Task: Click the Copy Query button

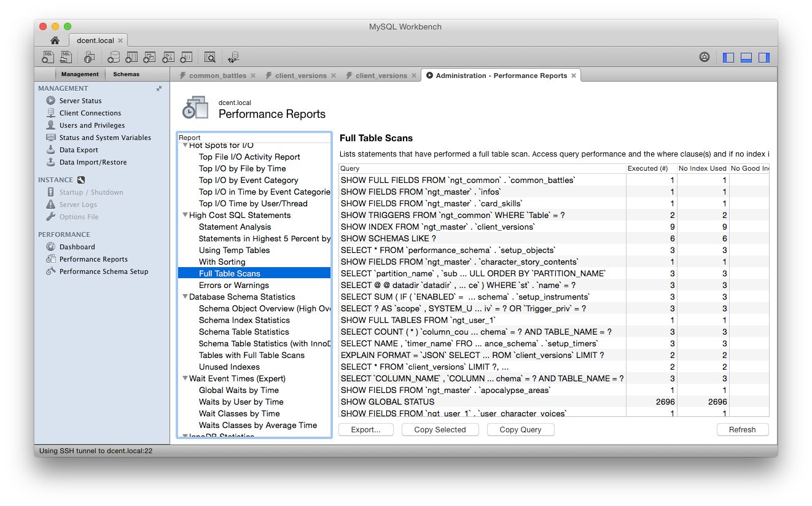Action: [x=520, y=430]
